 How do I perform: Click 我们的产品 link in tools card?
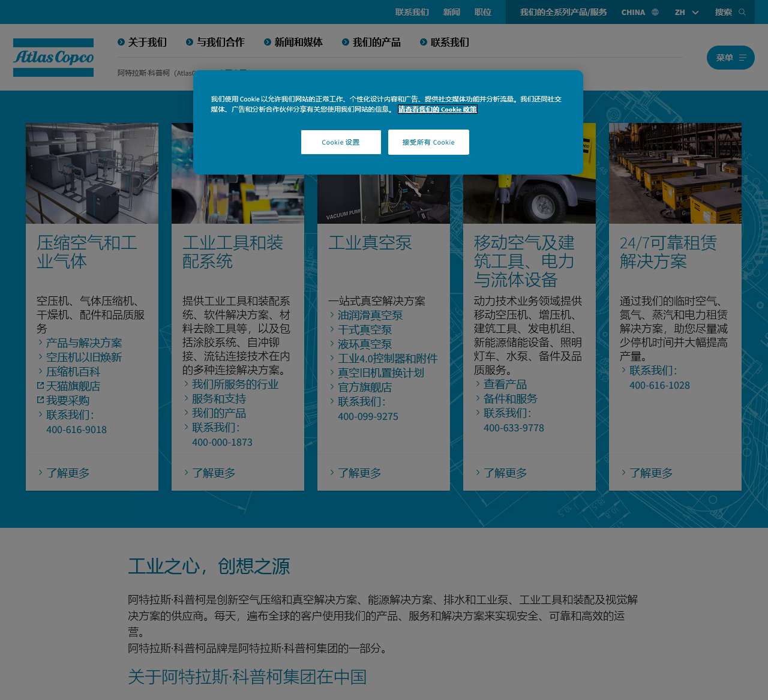point(219,413)
